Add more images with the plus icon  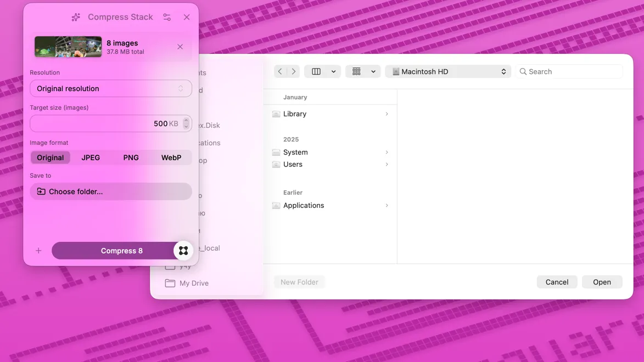coord(38,251)
